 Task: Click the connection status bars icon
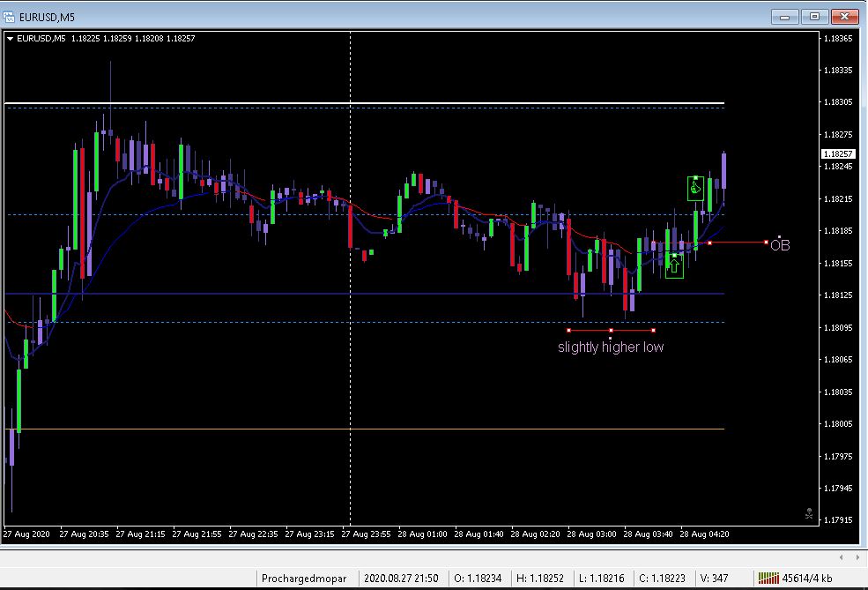click(768, 579)
